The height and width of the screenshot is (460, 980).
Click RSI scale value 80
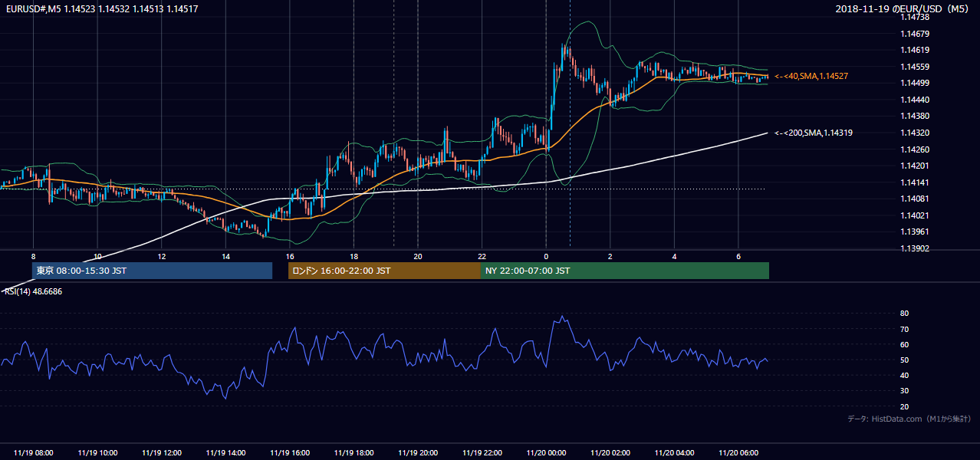click(904, 314)
